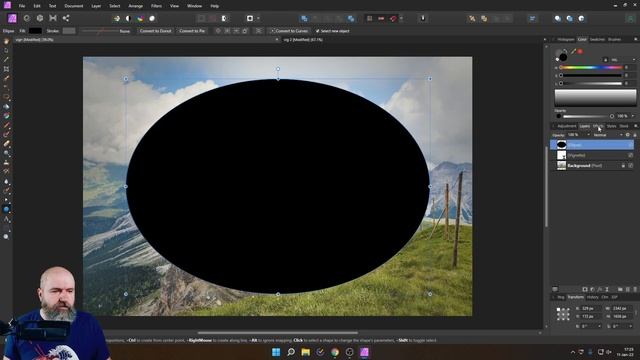Open the layer blend mode dropdown
The width and height of the screenshot is (640, 360).
(608, 135)
